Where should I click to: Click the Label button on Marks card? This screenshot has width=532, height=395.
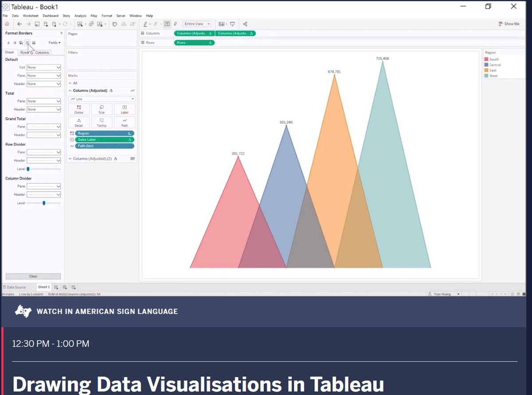coord(125,109)
